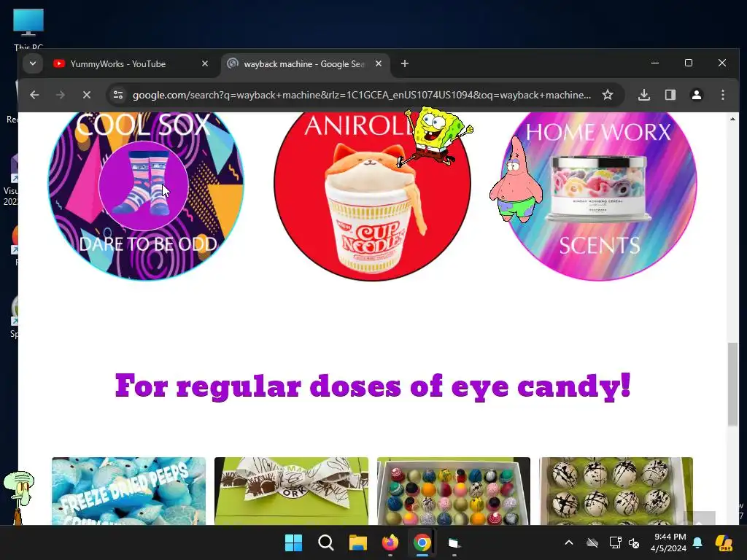
Task: Open the white window app in the taskbar
Action: click(454, 542)
